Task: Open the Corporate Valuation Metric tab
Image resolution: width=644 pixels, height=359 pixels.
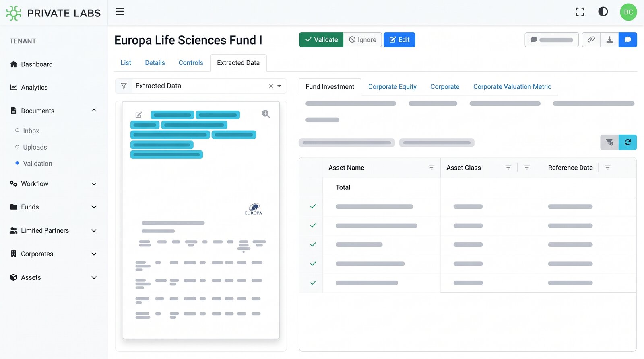Action: [x=512, y=87]
